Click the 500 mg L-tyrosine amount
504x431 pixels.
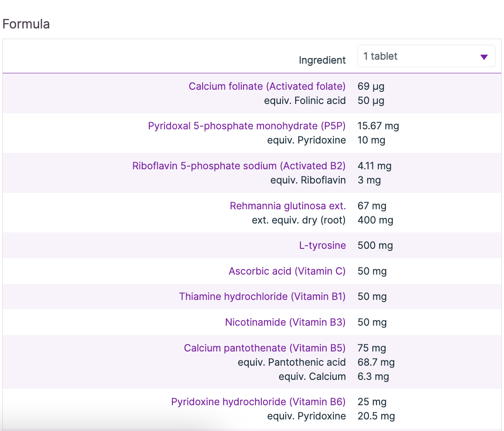(x=375, y=246)
